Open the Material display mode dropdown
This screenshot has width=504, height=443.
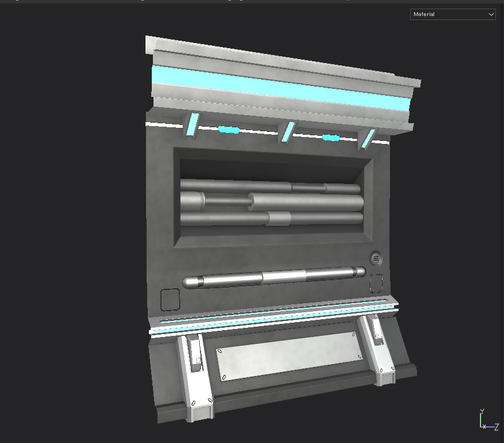pos(452,14)
